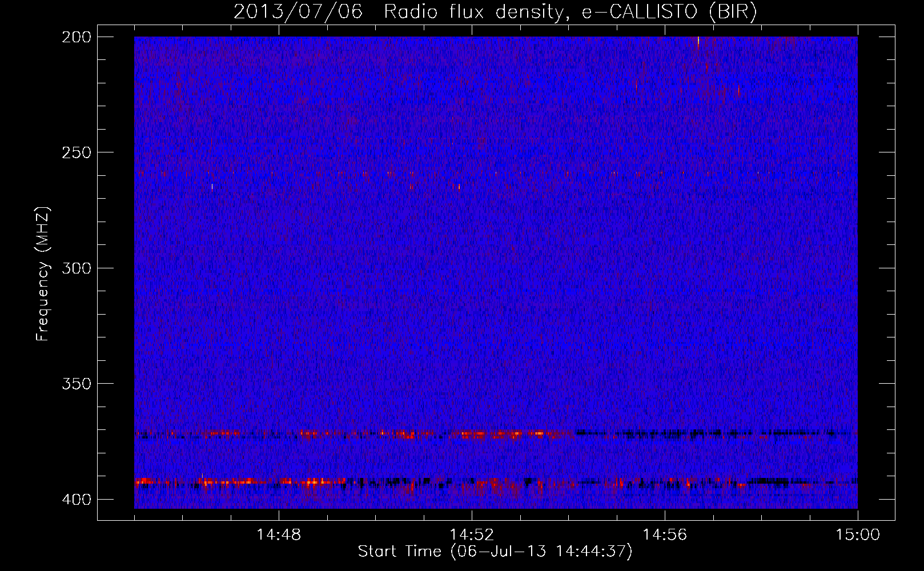Viewport: 924px width, 571px height.
Task: Click the plot title text e-CALLISTO (BIR)
Action: pos(669,12)
